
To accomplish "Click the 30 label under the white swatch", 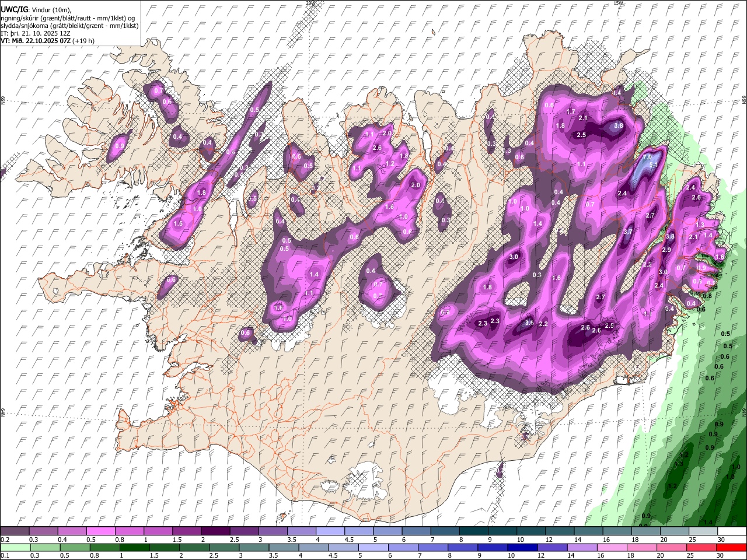I will (x=721, y=540).
